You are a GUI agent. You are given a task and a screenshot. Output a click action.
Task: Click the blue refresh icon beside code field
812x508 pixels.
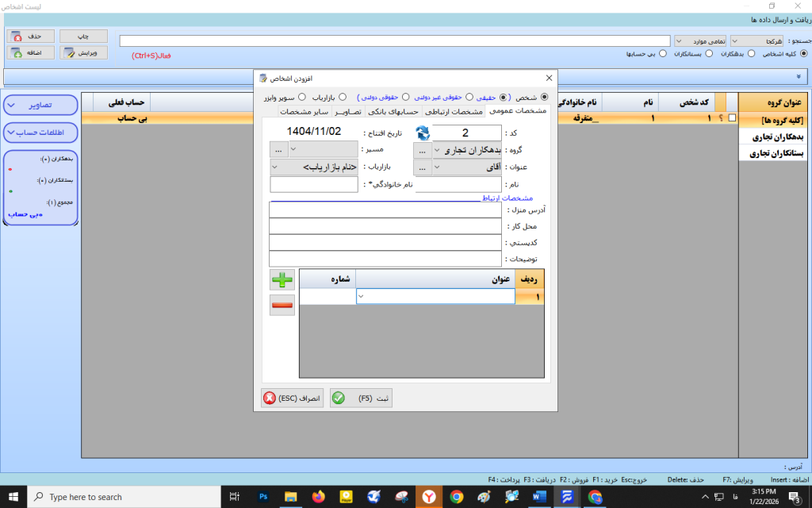pyautogui.click(x=423, y=133)
